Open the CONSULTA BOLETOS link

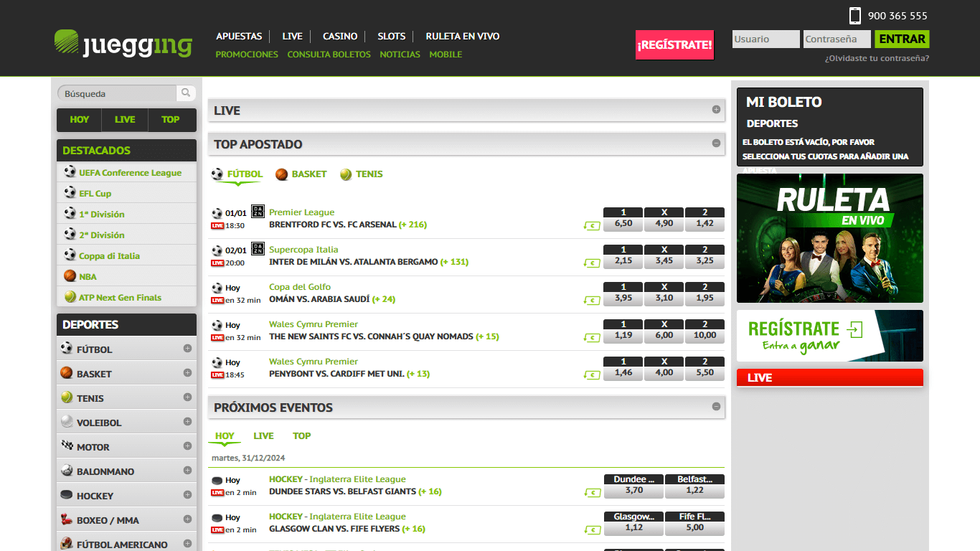pos(329,55)
